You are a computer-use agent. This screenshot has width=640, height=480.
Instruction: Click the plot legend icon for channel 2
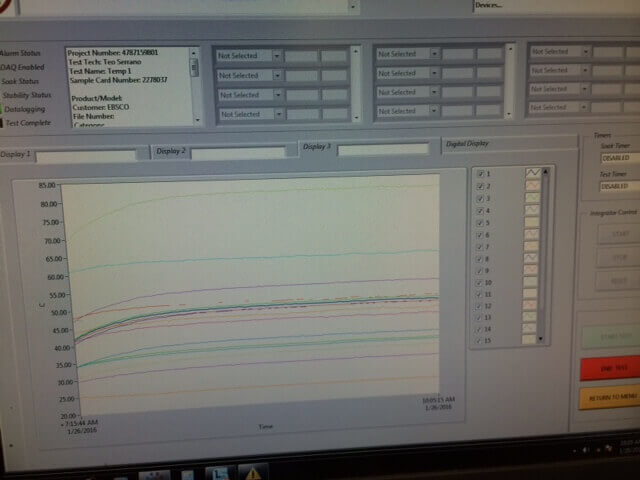coord(532,186)
